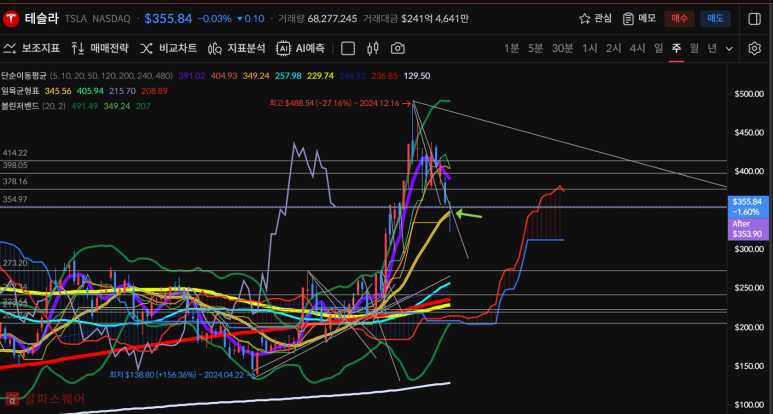Image resolution: width=773 pixels, height=414 pixels.
Task: Capture chart with camera icon
Action: [x=397, y=48]
